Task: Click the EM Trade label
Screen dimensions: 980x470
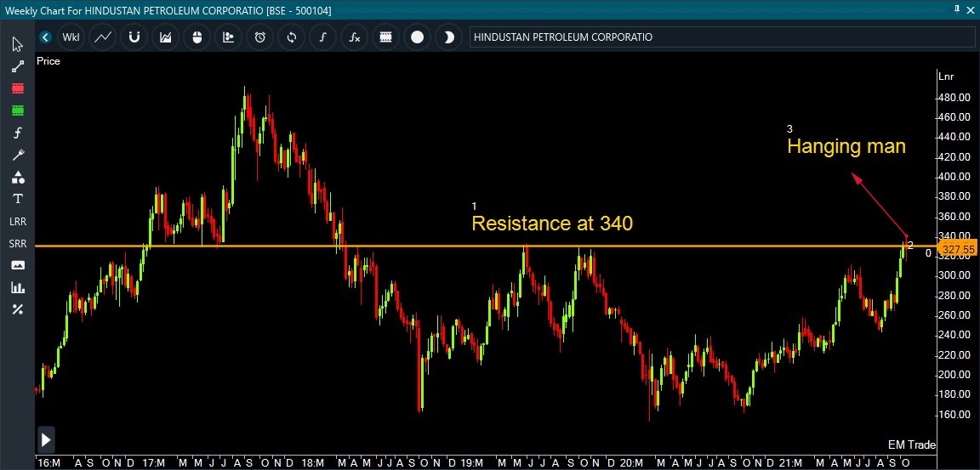Action: click(x=912, y=445)
